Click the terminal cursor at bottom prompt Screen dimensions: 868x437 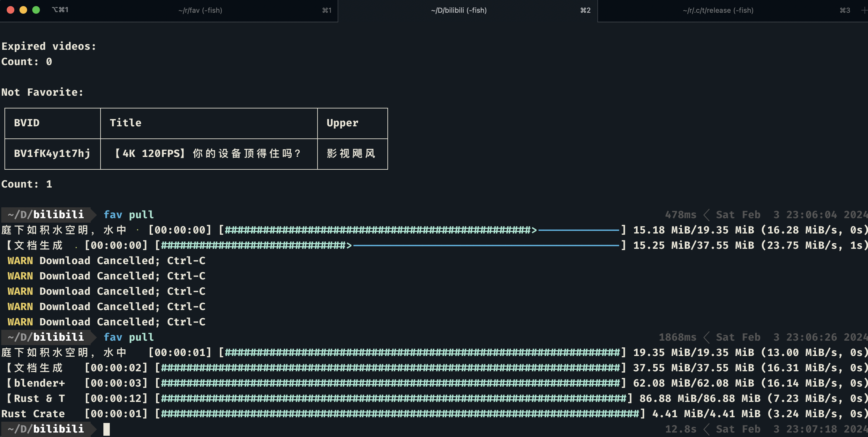click(107, 429)
